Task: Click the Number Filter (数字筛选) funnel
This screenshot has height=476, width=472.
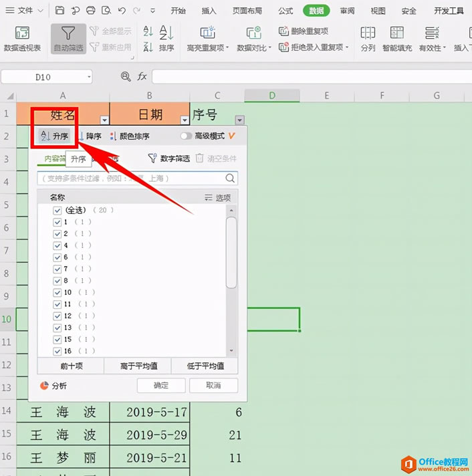Action: click(x=152, y=158)
